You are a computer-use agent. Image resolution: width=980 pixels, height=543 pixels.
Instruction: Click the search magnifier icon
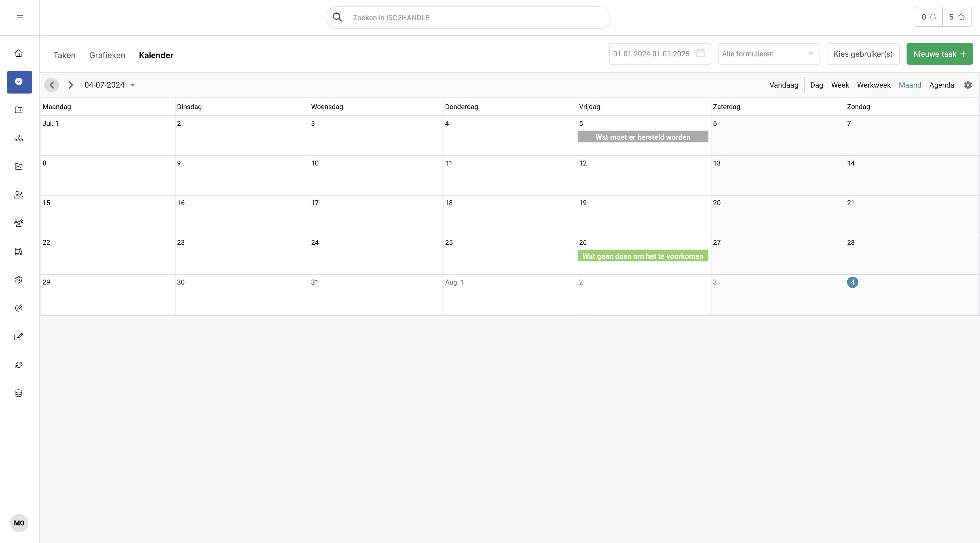coord(337,17)
